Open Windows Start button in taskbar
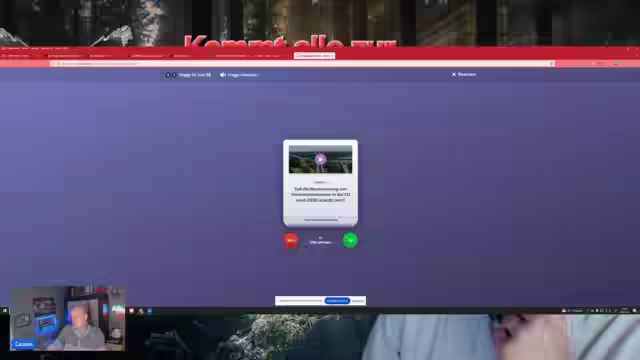640x360 pixels. click(x=4, y=311)
